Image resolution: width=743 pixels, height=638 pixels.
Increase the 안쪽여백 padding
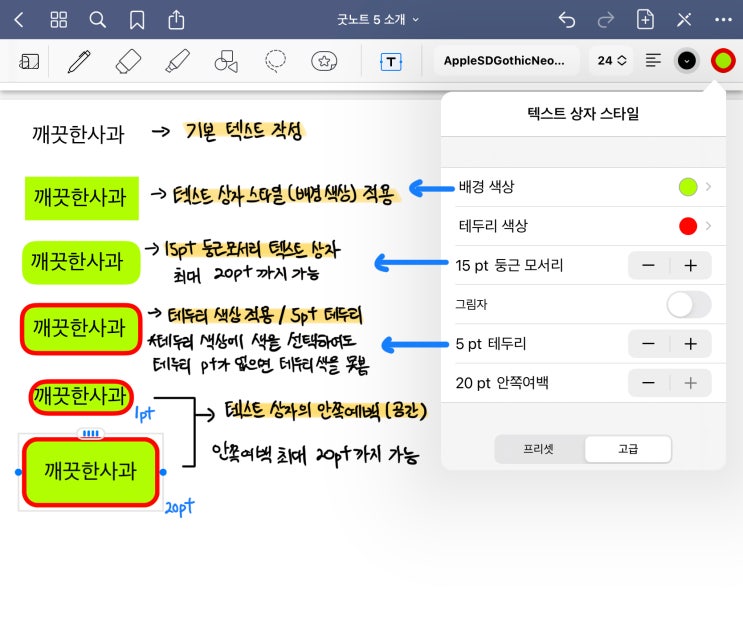(691, 383)
